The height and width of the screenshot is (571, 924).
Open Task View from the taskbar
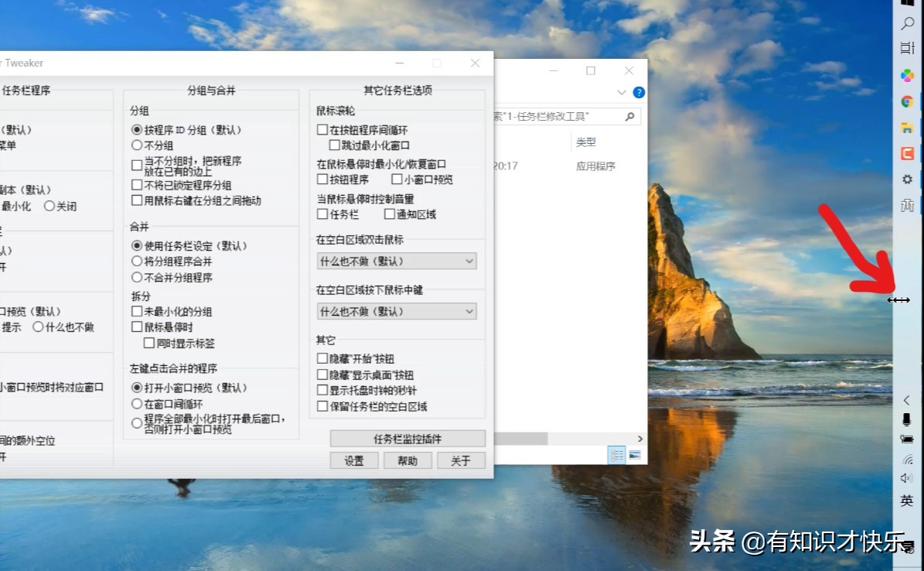pyautogui.click(x=906, y=47)
